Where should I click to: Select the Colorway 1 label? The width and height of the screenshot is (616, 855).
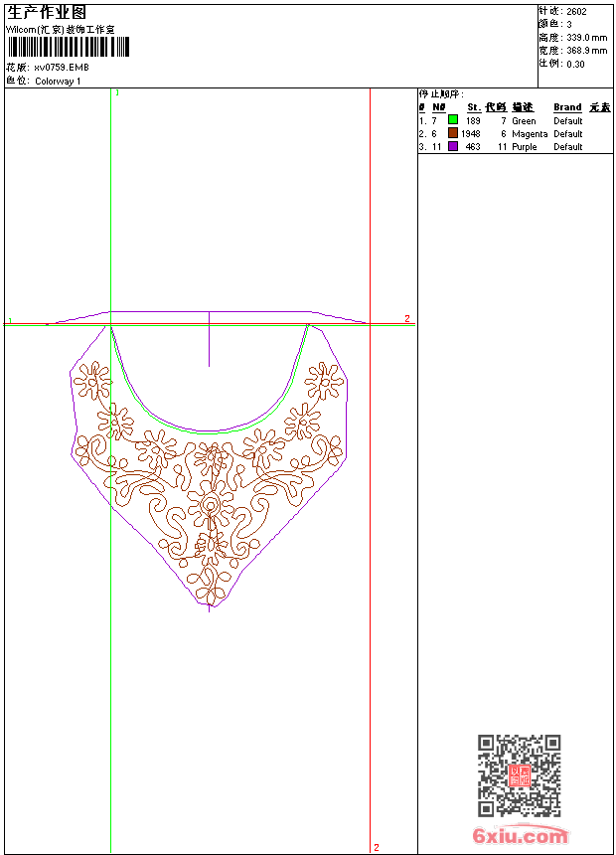(58, 82)
